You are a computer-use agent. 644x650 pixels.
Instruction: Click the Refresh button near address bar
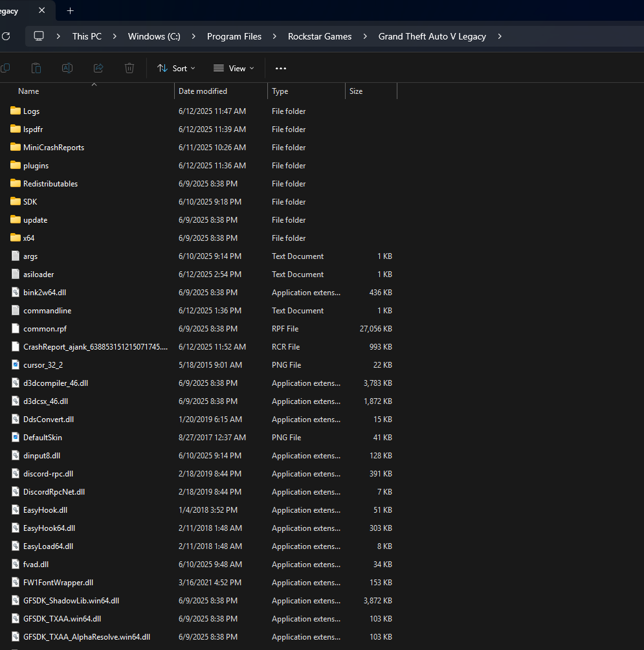6,36
